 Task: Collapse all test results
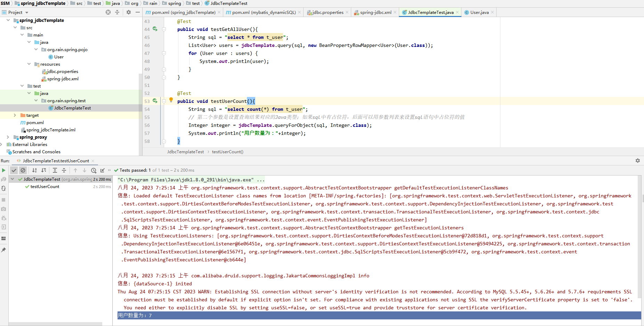[64, 170]
